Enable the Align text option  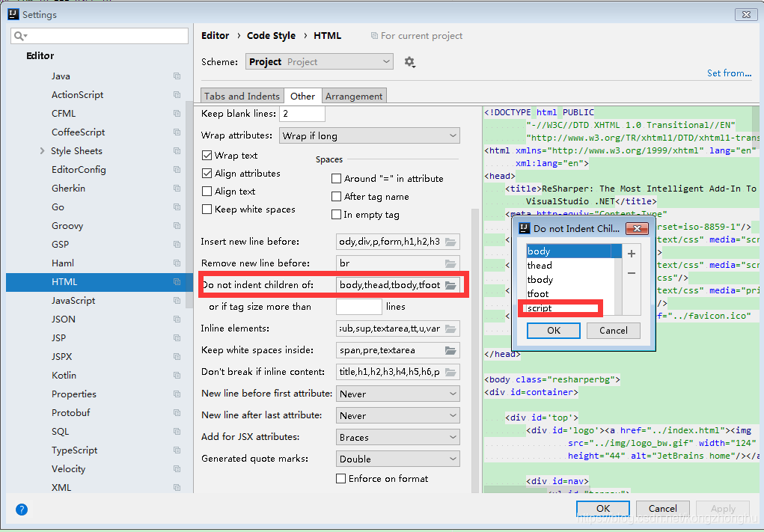205,192
